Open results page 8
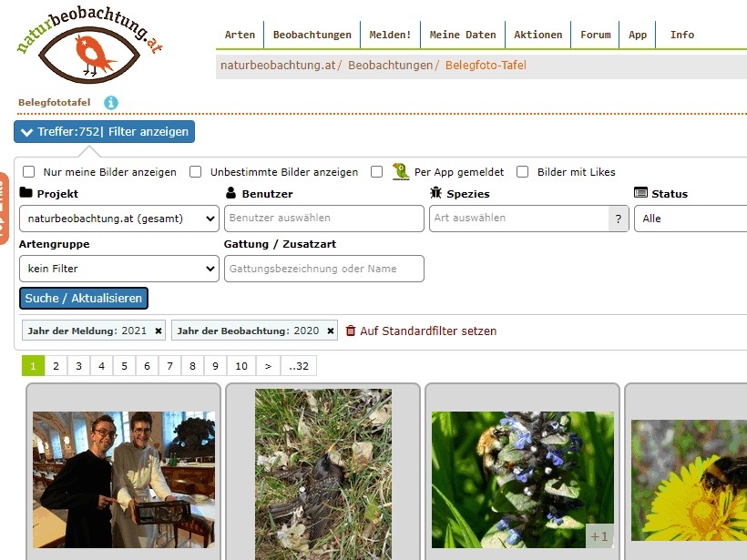This screenshot has width=747, height=560. click(192, 366)
